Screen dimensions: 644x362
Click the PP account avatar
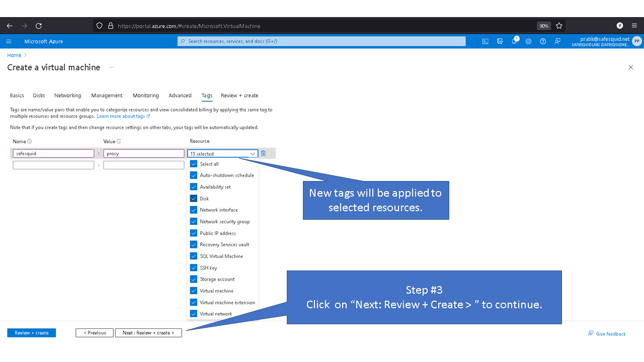pyautogui.click(x=637, y=41)
